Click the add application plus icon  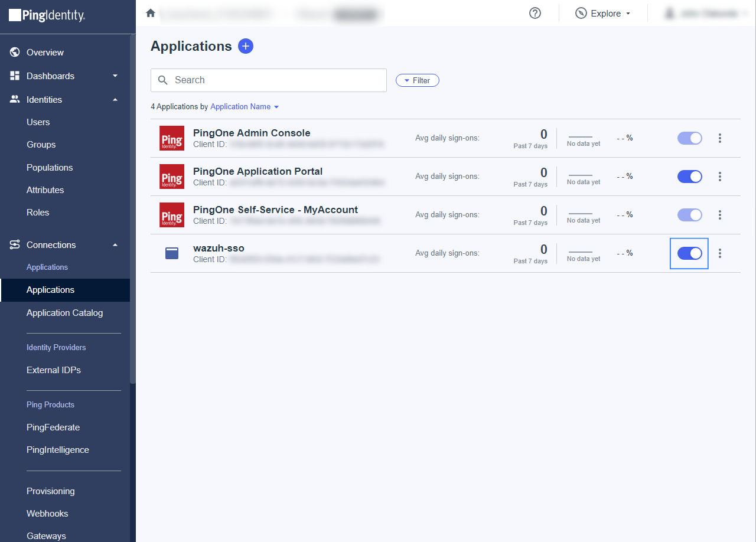(x=246, y=46)
